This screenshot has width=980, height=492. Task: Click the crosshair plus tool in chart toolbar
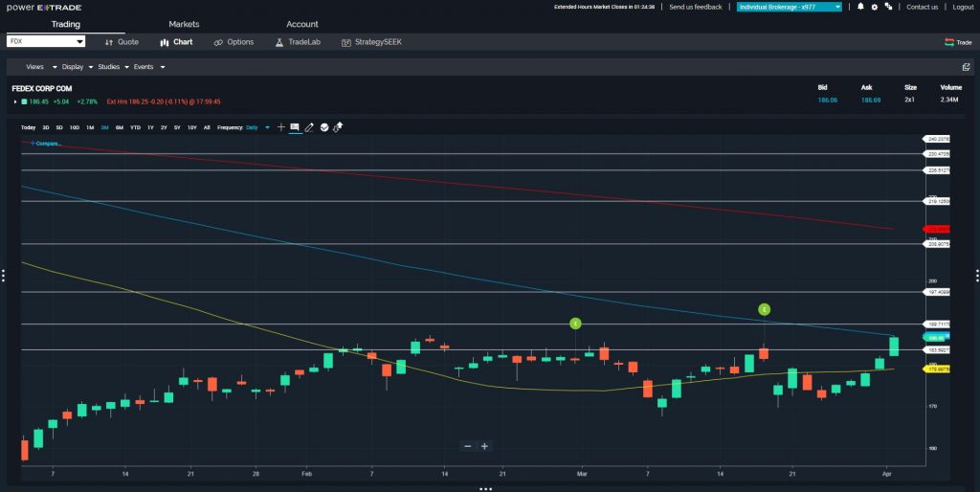280,127
